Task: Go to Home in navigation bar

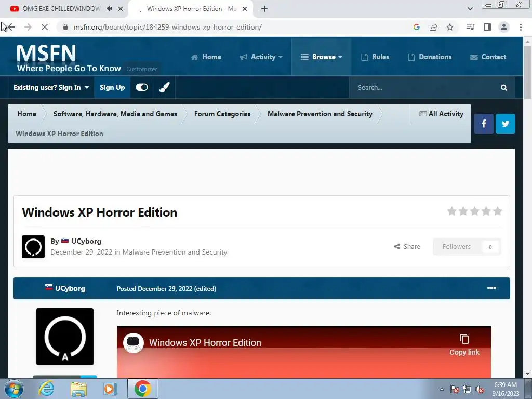Action: point(206,57)
